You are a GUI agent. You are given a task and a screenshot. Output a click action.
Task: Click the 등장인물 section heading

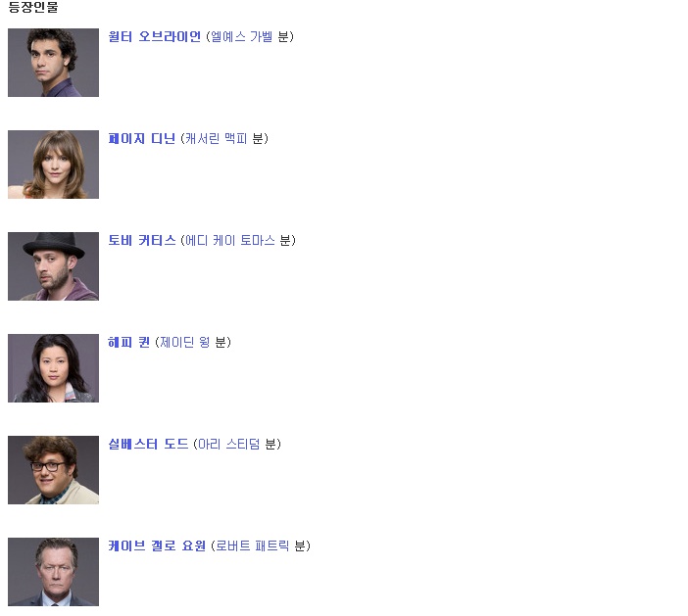(33, 7)
